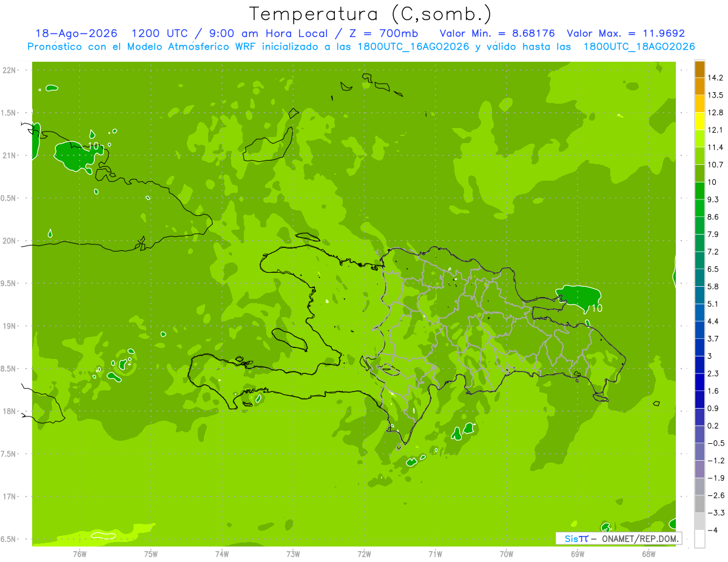Viewport: 728px width, 562px height.
Task: Pick the colorbar swatch between 12.8 and 13.5
Action: coord(699,104)
